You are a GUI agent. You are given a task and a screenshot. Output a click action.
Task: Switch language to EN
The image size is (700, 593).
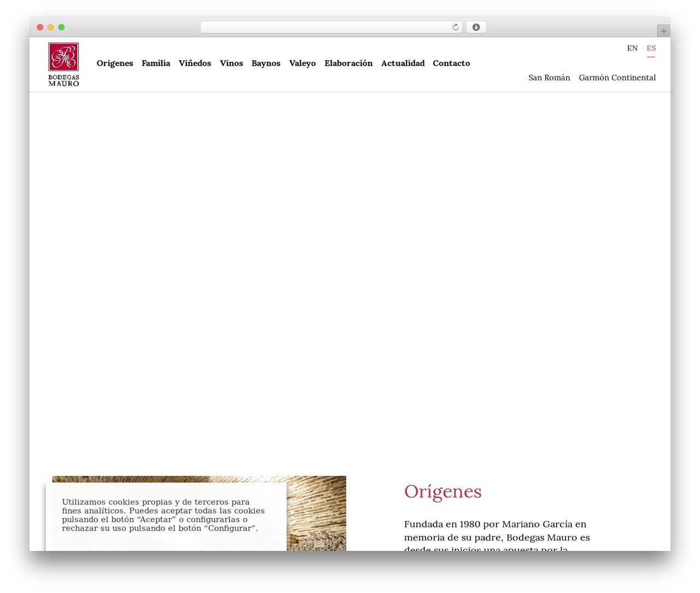tap(632, 48)
